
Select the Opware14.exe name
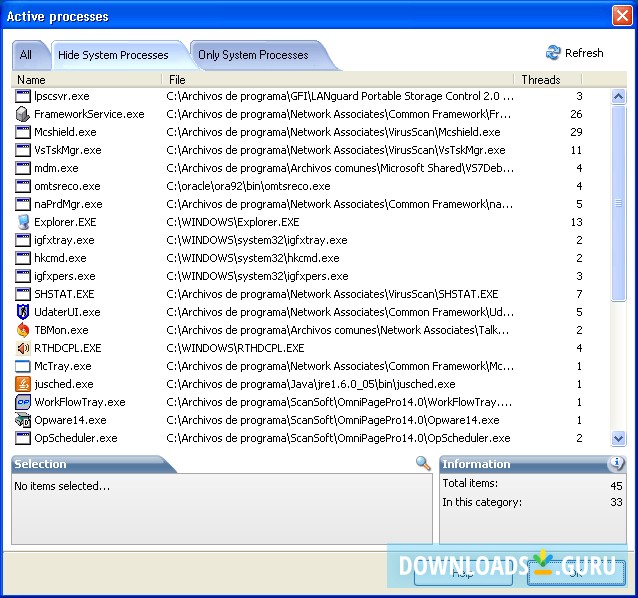[x=70, y=420]
